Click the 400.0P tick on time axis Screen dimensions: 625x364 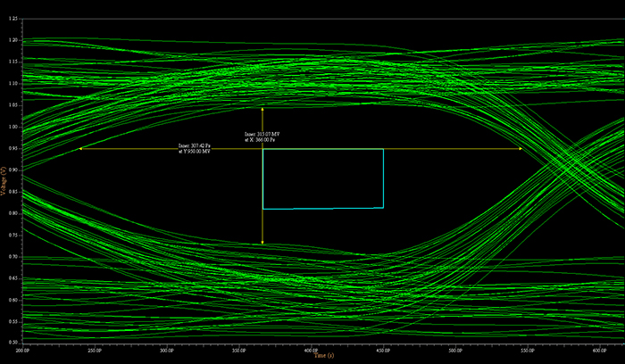point(310,351)
